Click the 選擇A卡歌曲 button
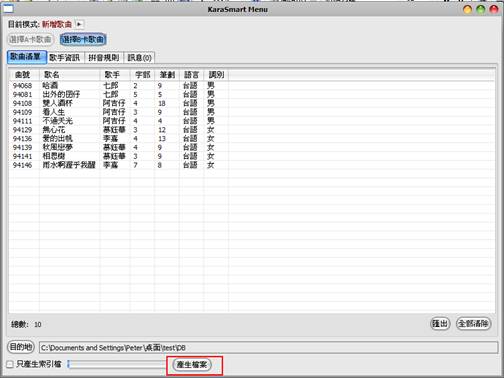 (31, 40)
